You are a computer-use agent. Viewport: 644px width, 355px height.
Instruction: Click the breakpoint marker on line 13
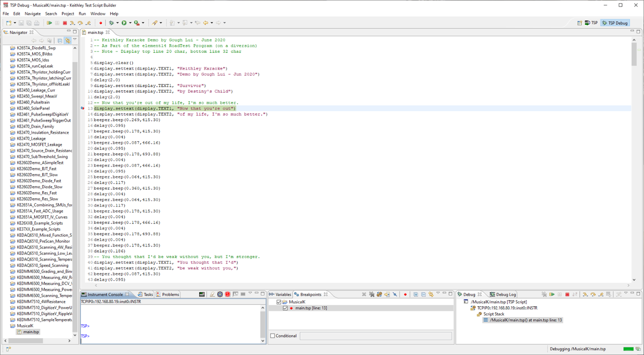click(x=83, y=109)
